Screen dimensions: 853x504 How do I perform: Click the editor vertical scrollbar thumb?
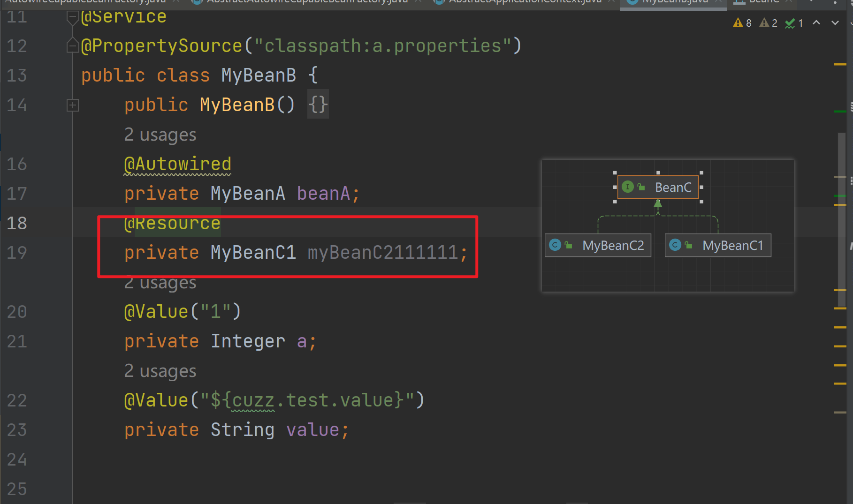point(842,219)
